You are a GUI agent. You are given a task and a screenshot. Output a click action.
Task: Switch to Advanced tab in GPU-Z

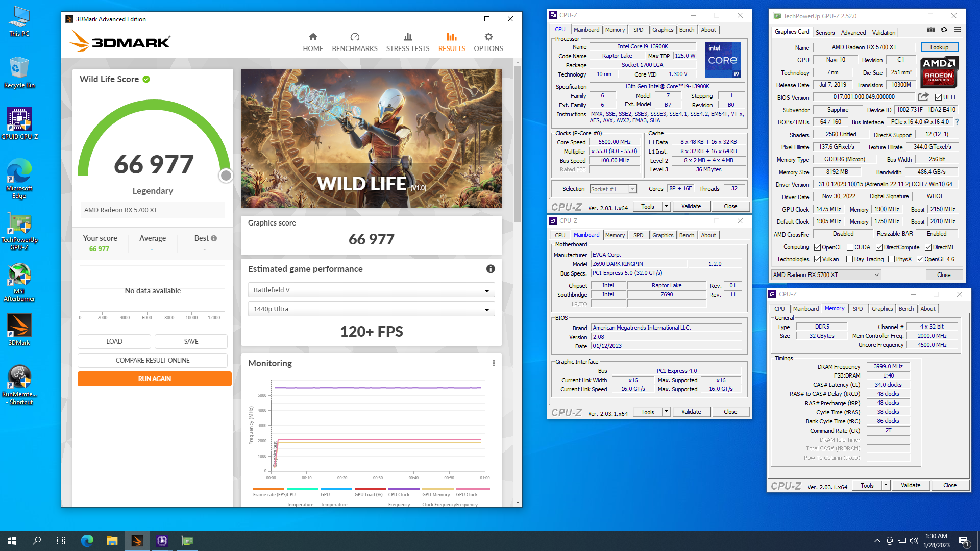[x=853, y=32]
